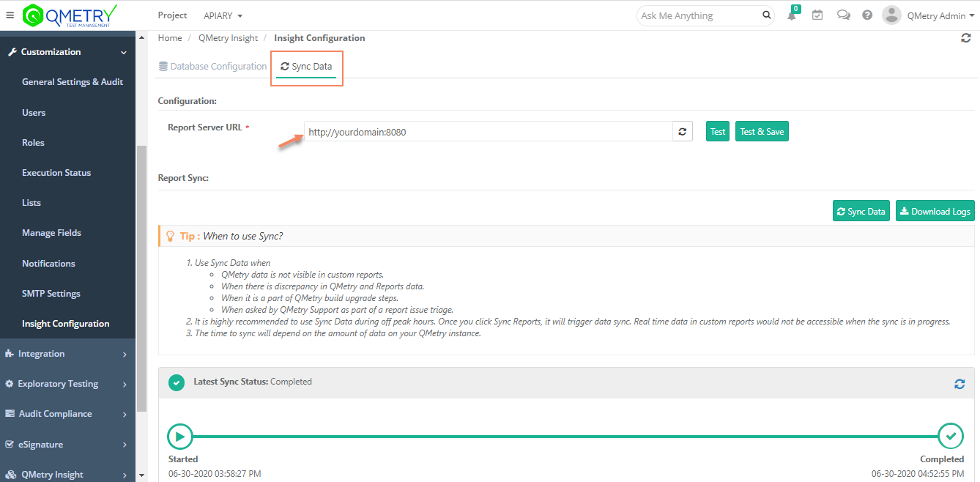Open the Roles menu item
Image resolution: width=980 pixels, height=482 pixels.
(34, 143)
